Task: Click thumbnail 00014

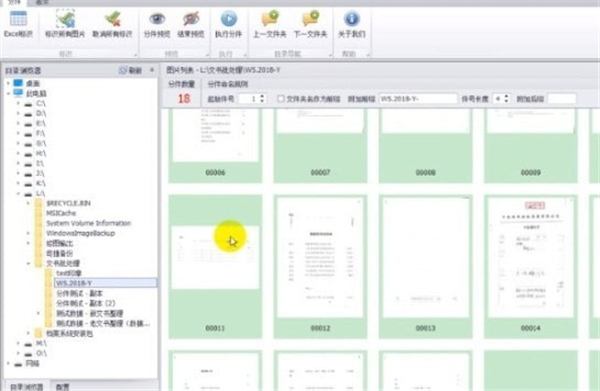Action: [531, 266]
